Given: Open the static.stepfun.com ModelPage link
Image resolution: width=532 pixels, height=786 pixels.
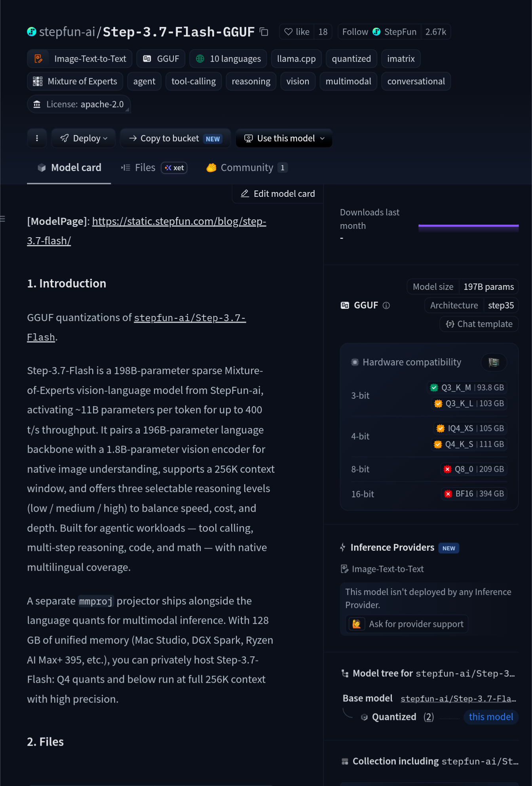Looking at the screenshot, I should pos(146,231).
